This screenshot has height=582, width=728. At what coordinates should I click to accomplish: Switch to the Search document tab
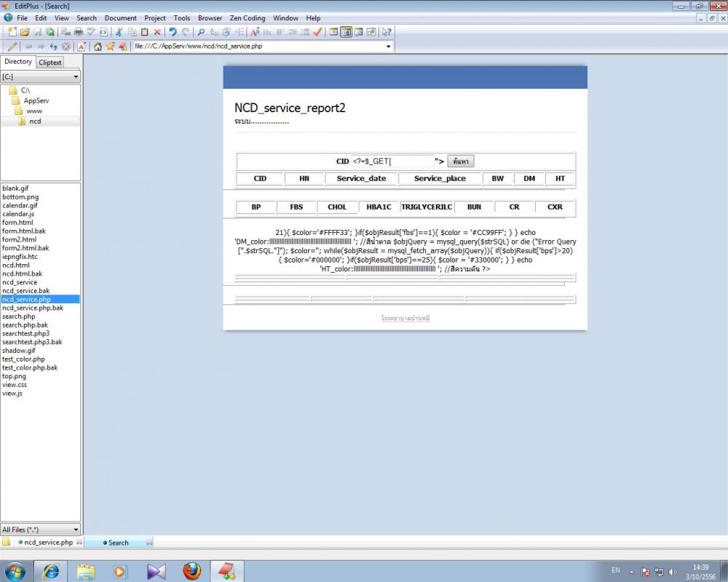[x=119, y=542]
